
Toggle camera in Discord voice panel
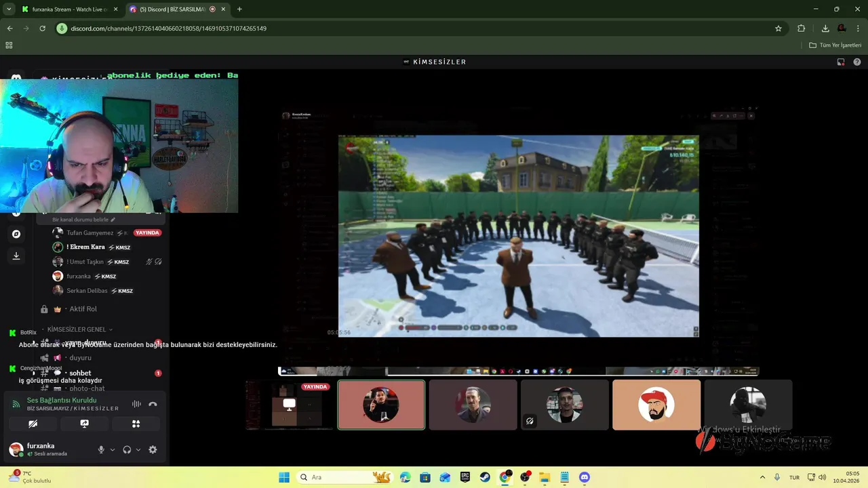(33, 424)
